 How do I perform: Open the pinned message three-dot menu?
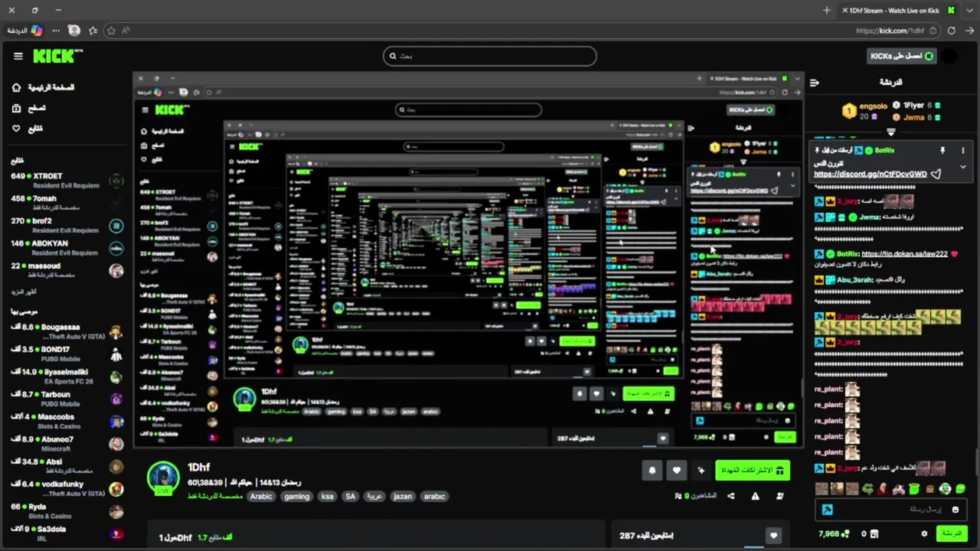(963, 151)
